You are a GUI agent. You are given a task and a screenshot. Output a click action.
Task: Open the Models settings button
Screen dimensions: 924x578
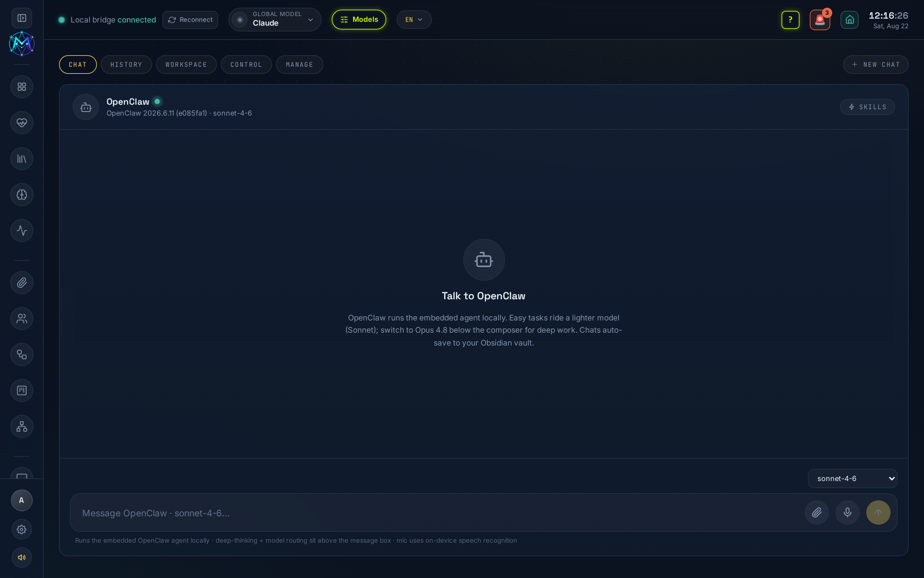click(x=359, y=20)
